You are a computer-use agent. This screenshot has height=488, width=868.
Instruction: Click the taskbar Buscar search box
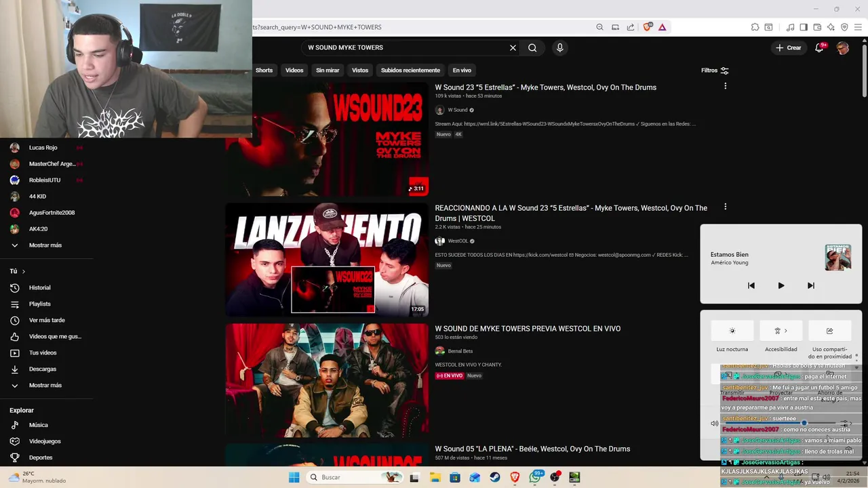(x=355, y=477)
